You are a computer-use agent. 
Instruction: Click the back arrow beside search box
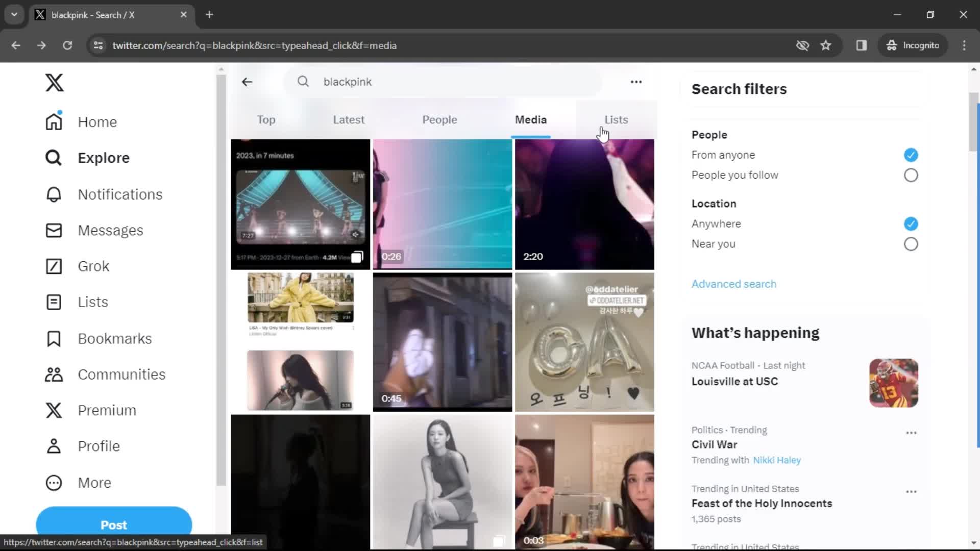tap(247, 82)
